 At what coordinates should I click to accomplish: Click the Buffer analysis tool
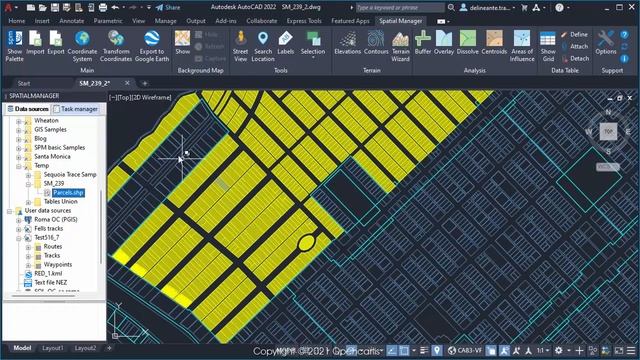[x=423, y=42]
